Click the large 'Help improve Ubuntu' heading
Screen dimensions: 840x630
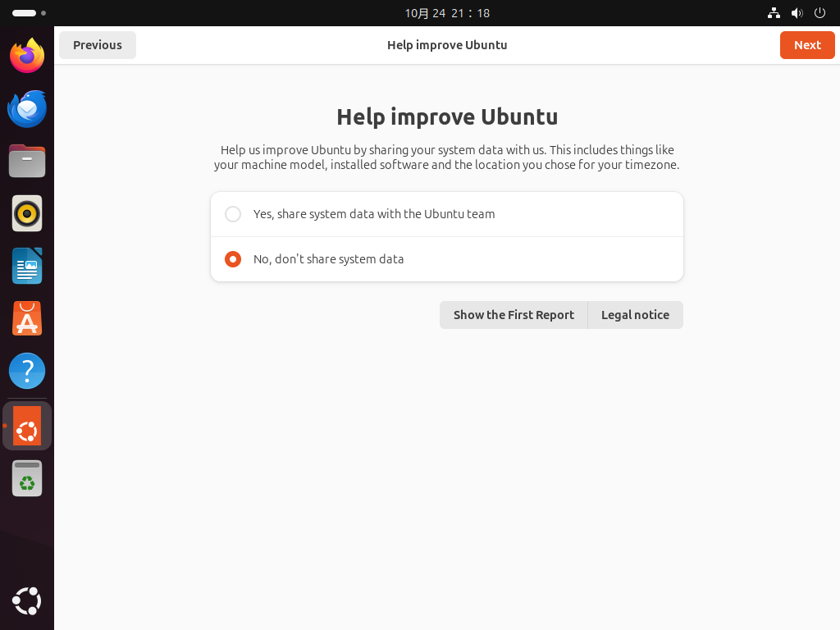tap(447, 116)
